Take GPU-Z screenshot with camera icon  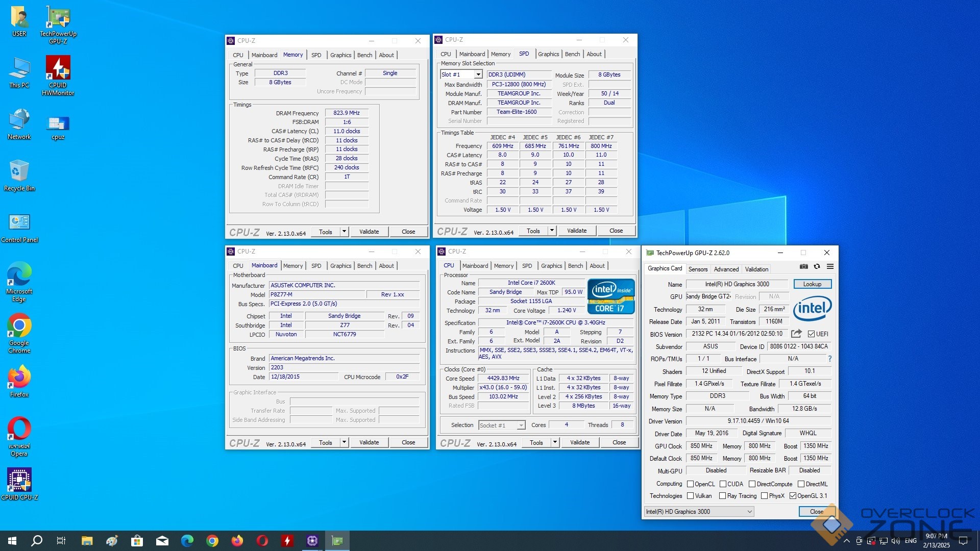[804, 266]
